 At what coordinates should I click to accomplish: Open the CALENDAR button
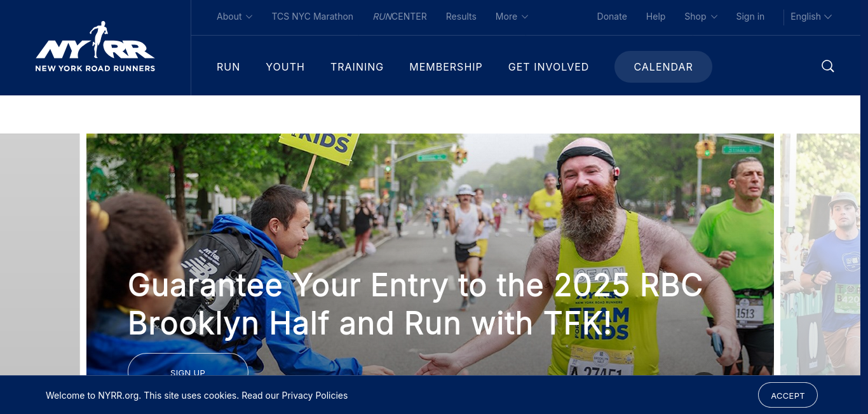[x=663, y=67]
